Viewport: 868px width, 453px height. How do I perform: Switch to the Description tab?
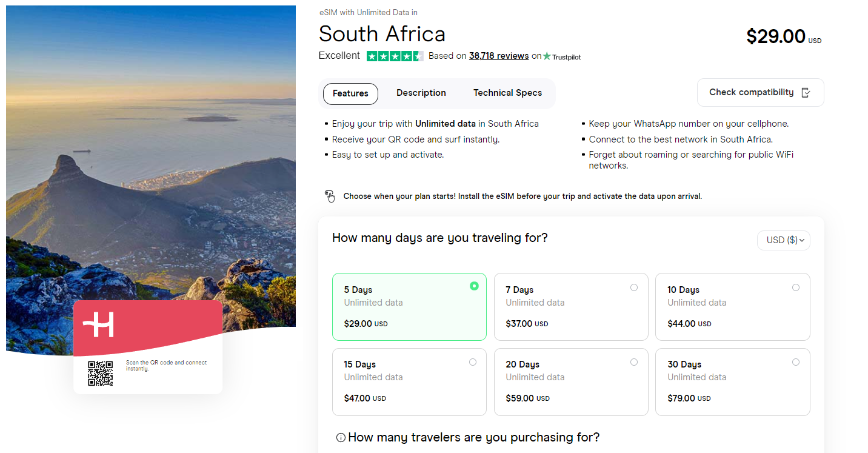[x=421, y=93]
